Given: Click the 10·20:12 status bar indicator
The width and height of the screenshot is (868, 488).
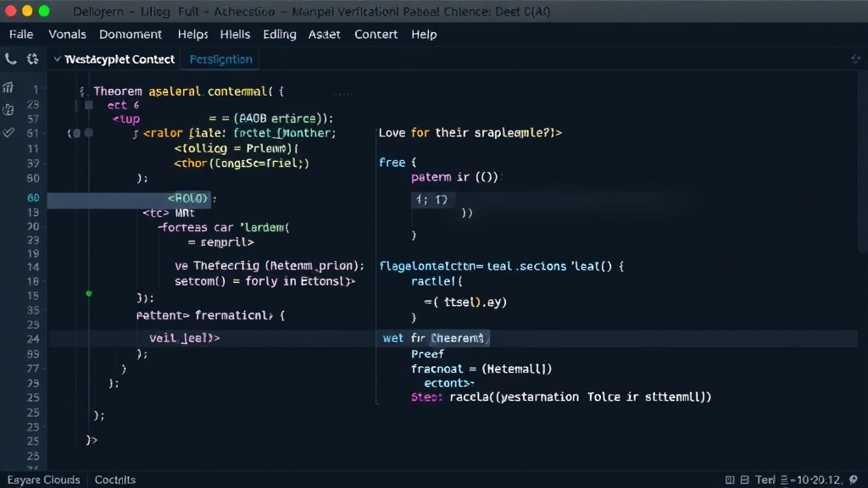Looking at the screenshot, I should (x=818, y=480).
